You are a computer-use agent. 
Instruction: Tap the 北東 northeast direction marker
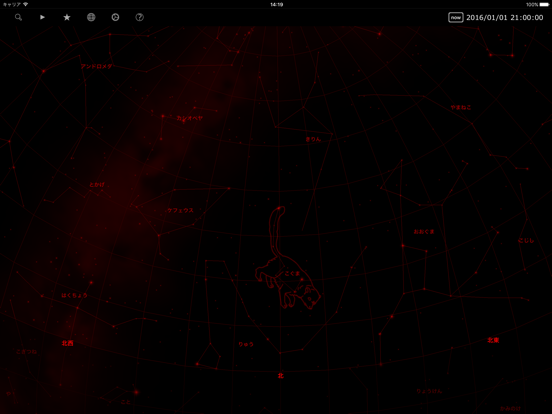493,340
